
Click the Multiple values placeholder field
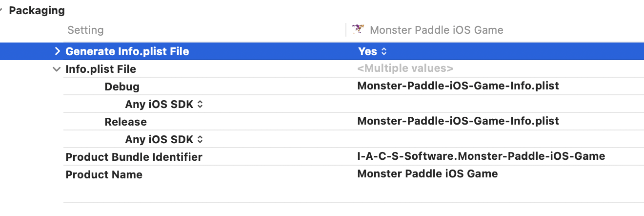click(405, 68)
